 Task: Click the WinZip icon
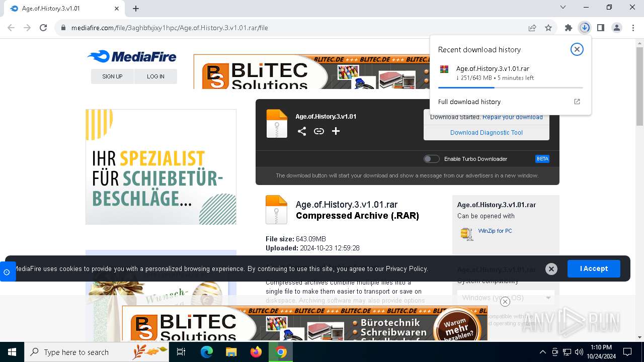point(467,234)
